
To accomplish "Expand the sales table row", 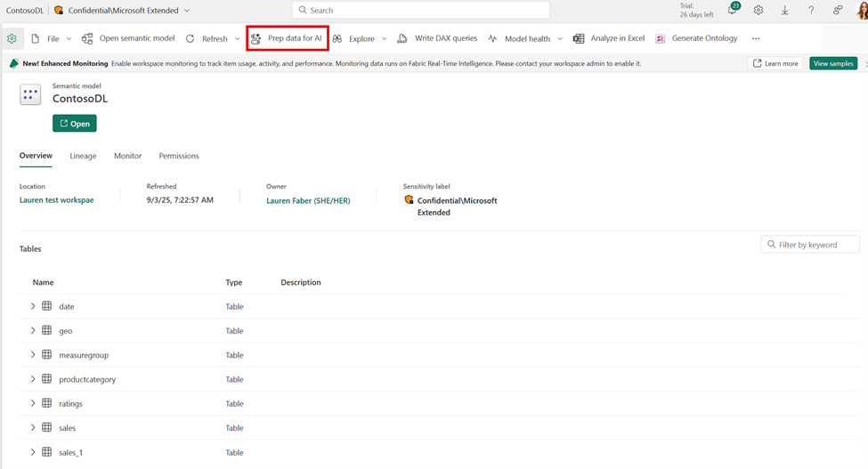I will [33, 428].
